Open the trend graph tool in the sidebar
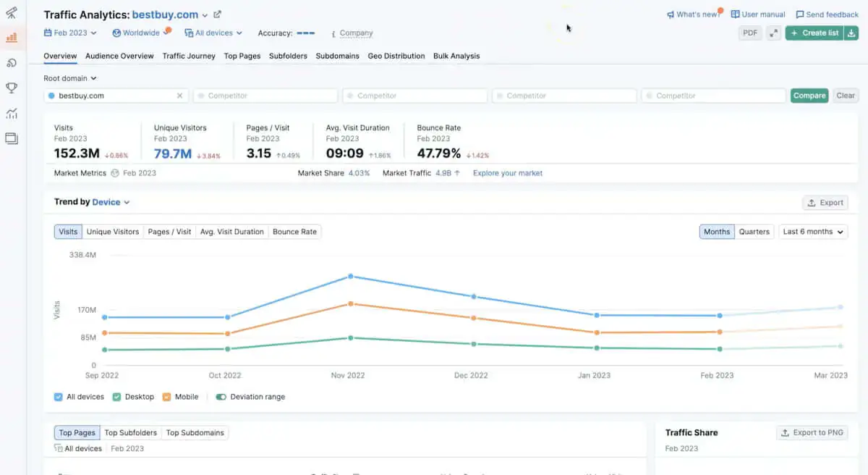This screenshot has width=868, height=475. point(12,113)
